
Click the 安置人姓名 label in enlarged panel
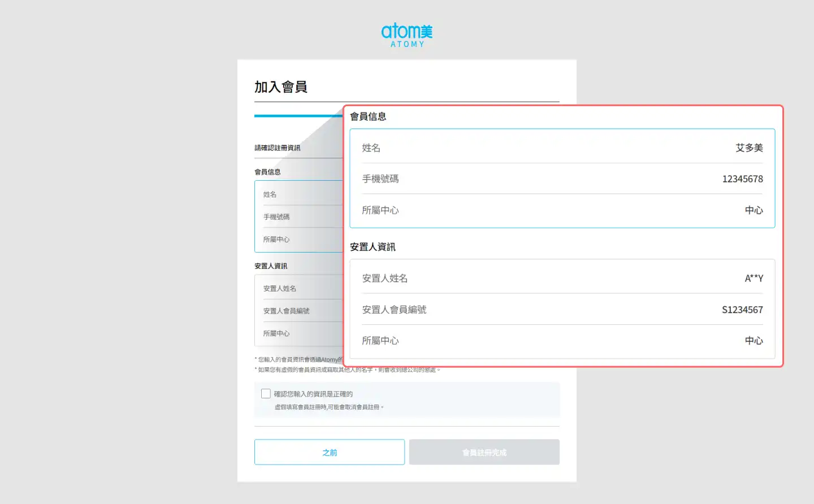[x=384, y=279]
